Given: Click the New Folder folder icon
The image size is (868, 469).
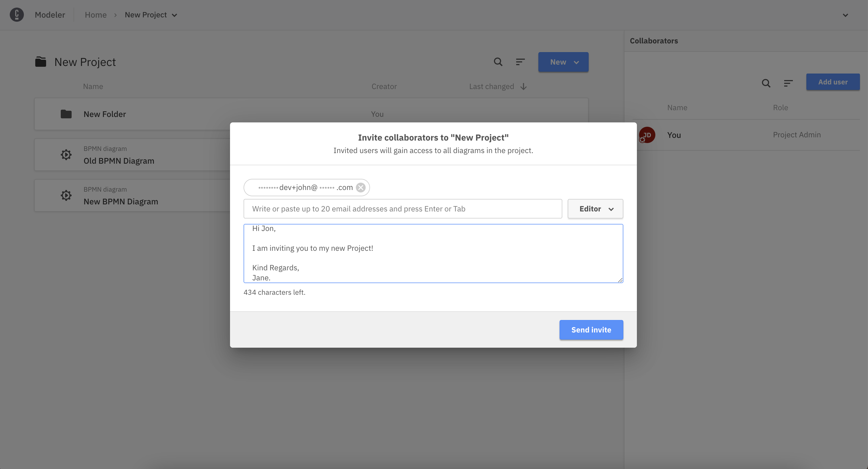Looking at the screenshot, I should point(66,114).
